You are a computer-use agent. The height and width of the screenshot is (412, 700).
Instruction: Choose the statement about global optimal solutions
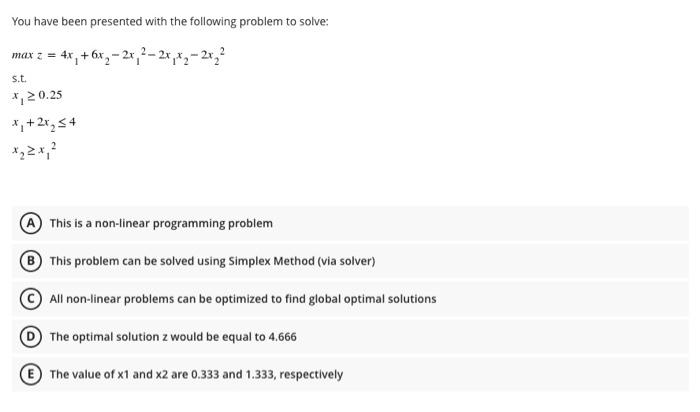click(x=243, y=299)
